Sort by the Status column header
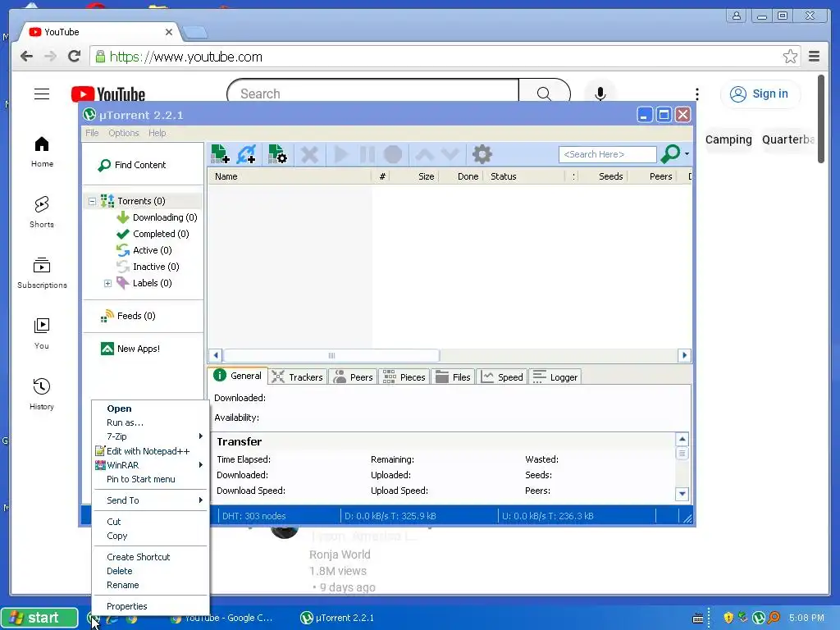Screen dimensions: 840x630 [524, 176]
